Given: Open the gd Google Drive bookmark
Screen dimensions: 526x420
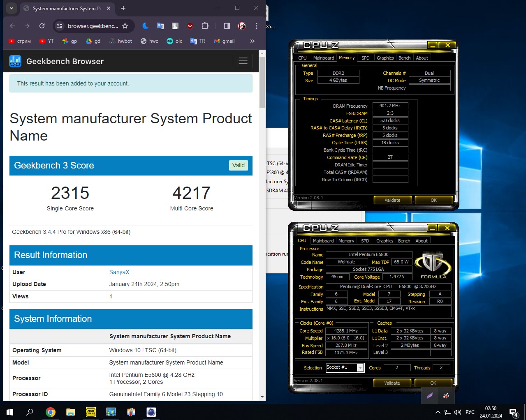Looking at the screenshot, I should point(93,41).
